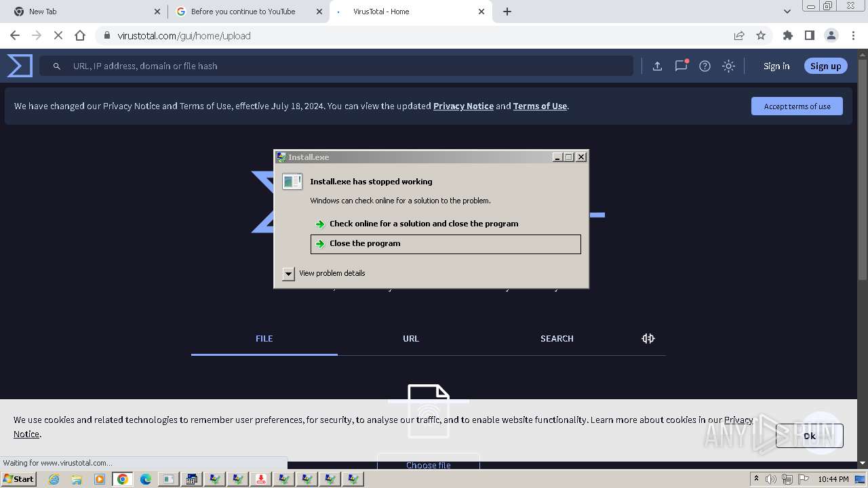
Task: Toggle Chrome side panel icon
Action: pyautogui.click(x=809, y=35)
